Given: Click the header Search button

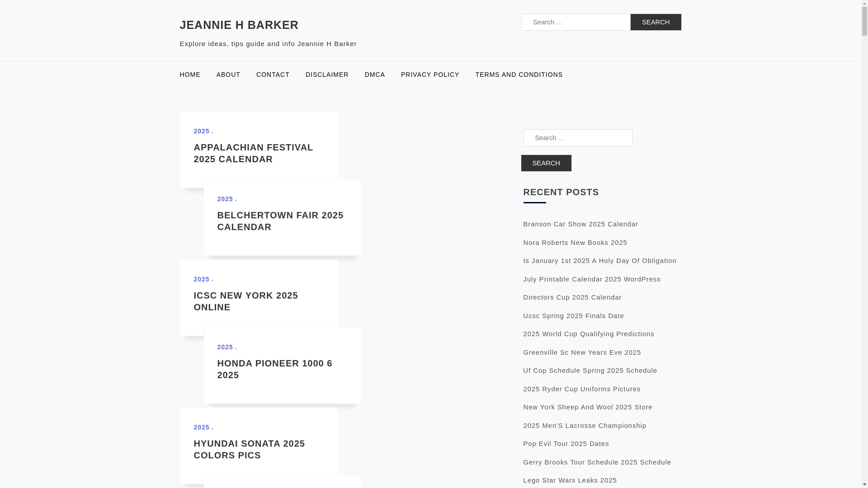Looking at the screenshot, I should 656,22.
